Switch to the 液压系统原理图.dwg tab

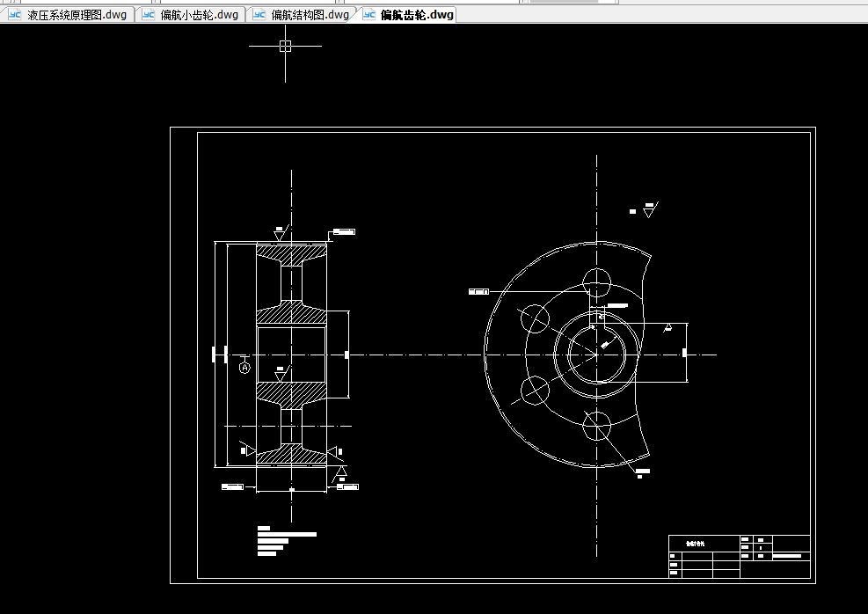(68, 15)
